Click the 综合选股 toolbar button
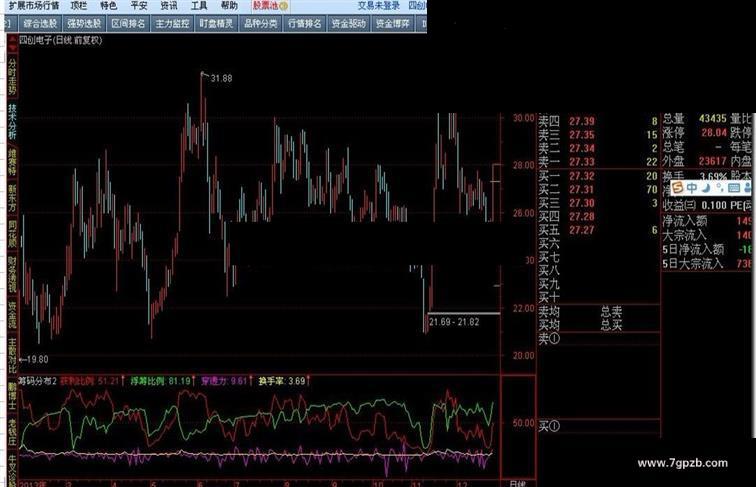Screen dimensions: 756x487 point(40,23)
